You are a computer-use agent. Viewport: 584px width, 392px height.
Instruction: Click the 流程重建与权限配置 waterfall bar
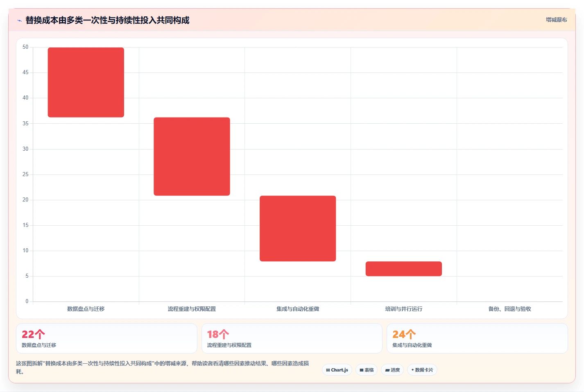coord(192,156)
